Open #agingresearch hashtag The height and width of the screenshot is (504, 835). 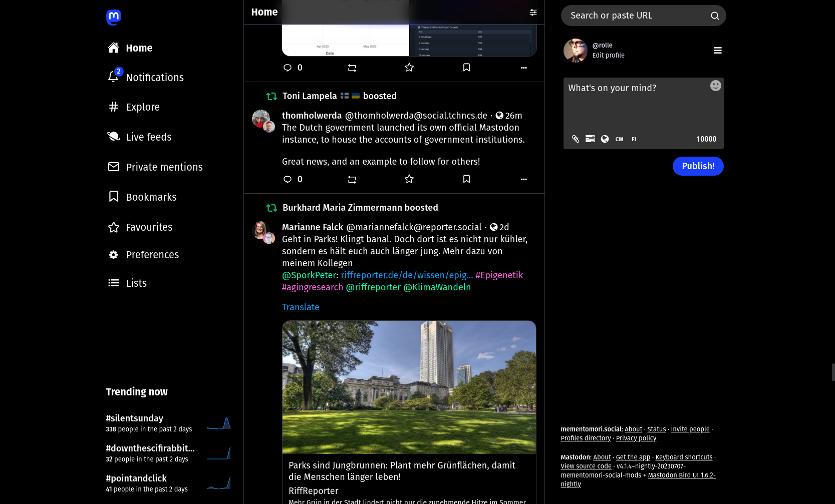313,287
